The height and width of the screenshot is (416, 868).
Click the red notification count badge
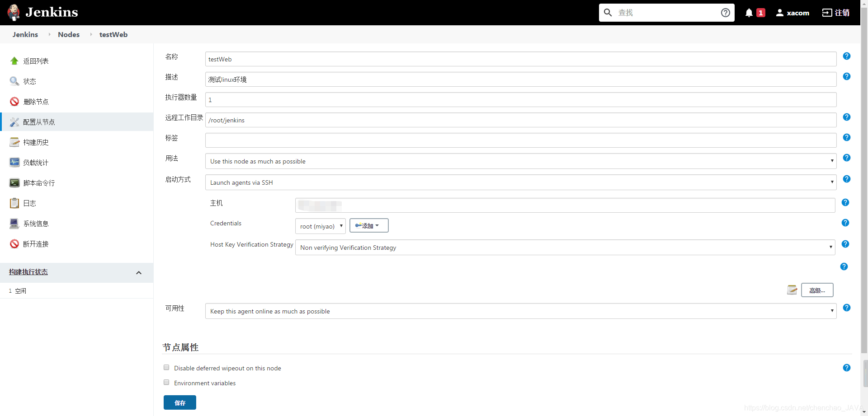[x=761, y=13]
